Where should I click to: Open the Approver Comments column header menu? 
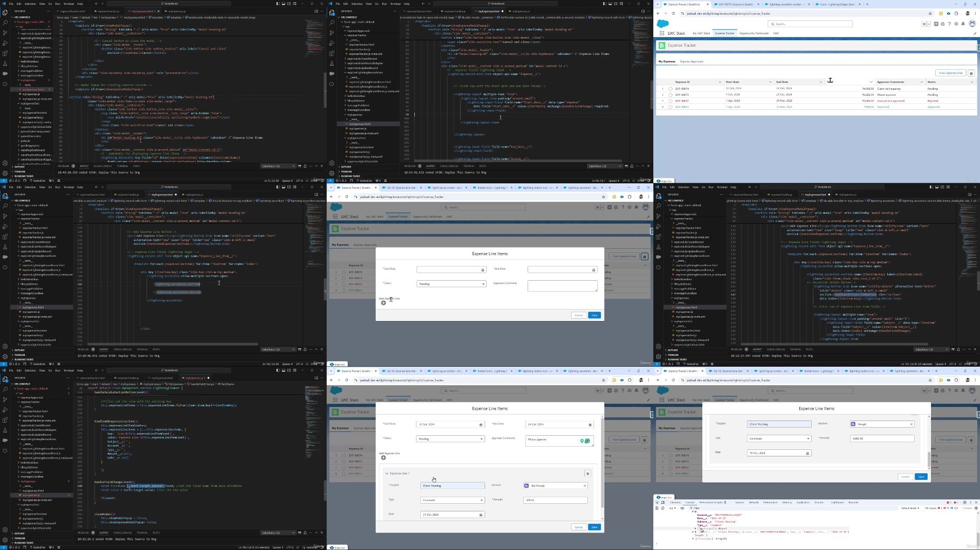(922, 82)
